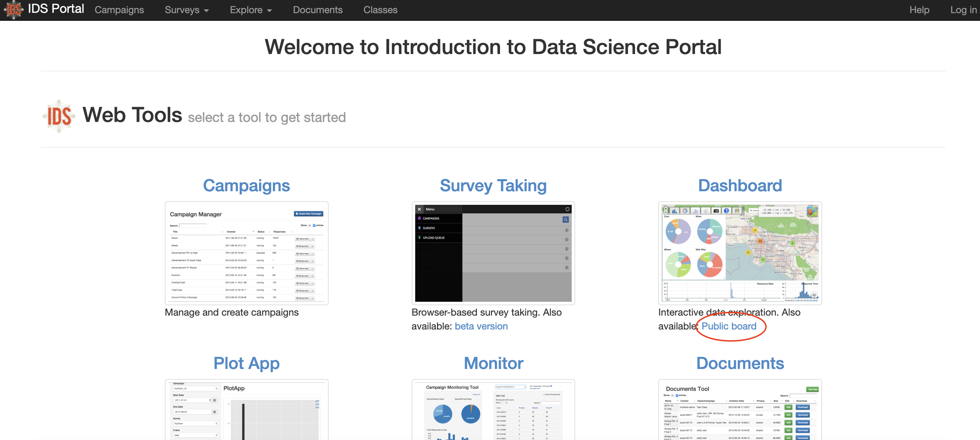
Task: Open the Help page
Action: [919, 10]
